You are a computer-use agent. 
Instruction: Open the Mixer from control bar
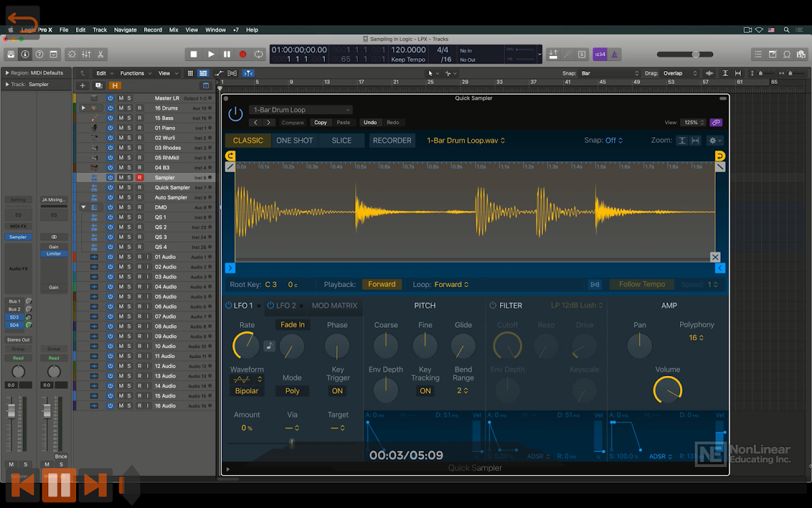(86, 55)
